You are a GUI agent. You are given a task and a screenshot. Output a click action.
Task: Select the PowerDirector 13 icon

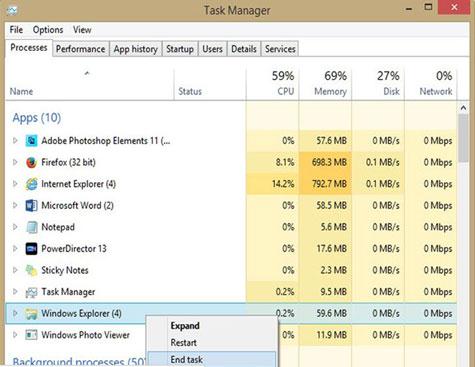31,249
